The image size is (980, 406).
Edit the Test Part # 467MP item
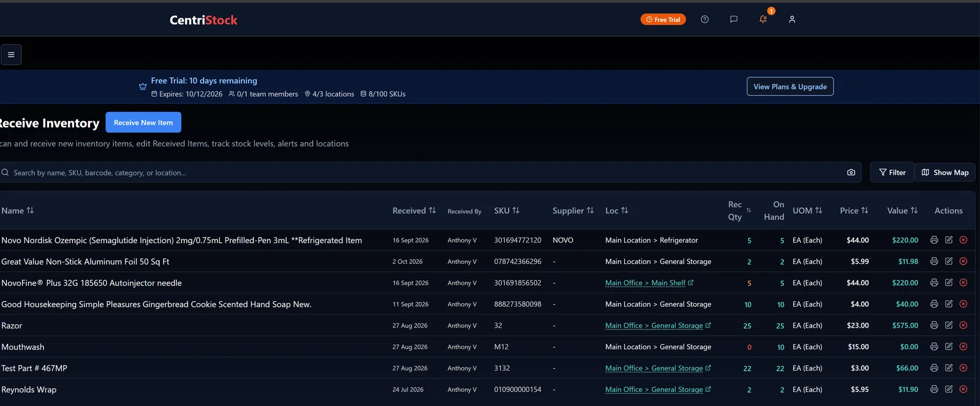pyautogui.click(x=949, y=368)
